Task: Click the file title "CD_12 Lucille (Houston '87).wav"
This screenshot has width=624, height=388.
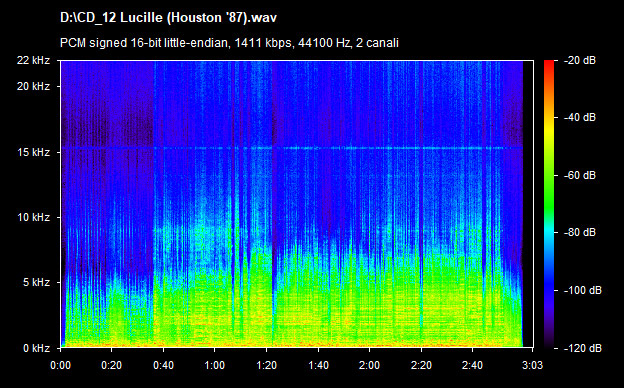Action: click(x=168, y=18)
